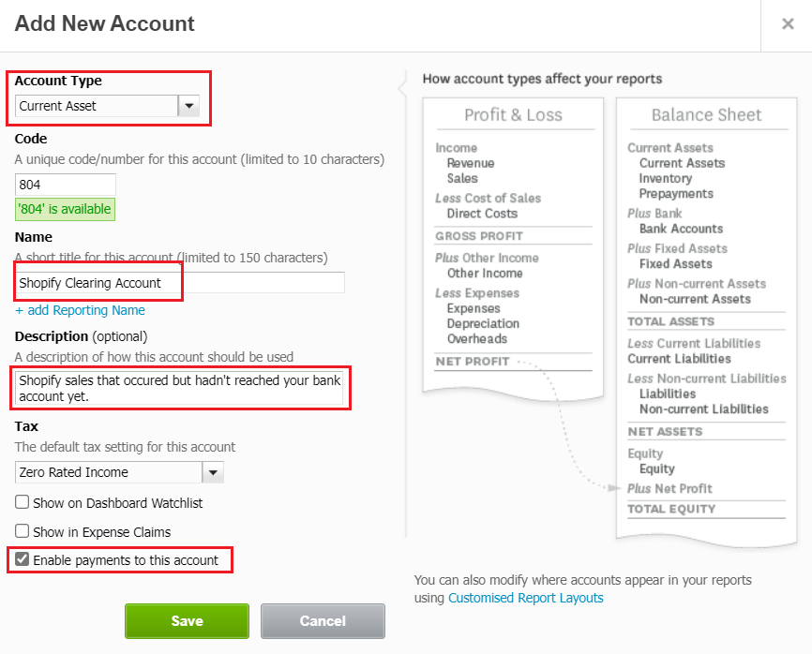Open the Account Type dropdown arrow
Image resolution: width=812 pixels, height=654 pixels.
tap(189, 106)
